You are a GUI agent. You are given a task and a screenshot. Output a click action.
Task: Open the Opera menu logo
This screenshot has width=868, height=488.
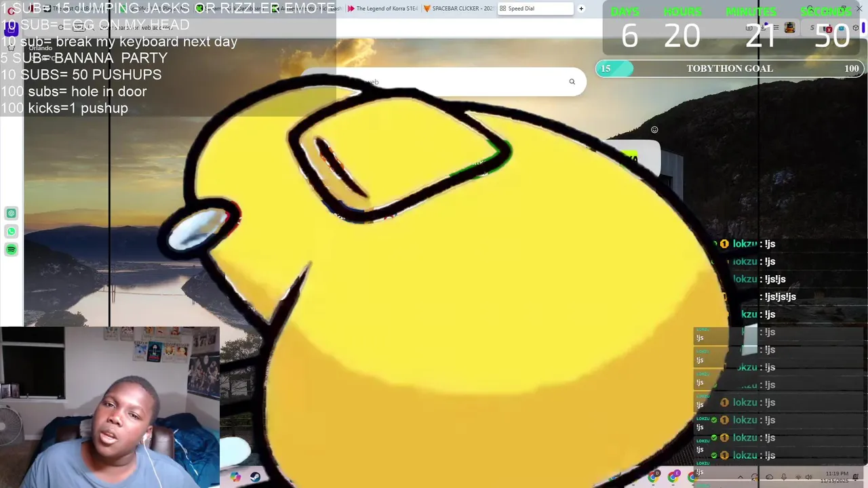pyautogui.click(x=11, y=10)
